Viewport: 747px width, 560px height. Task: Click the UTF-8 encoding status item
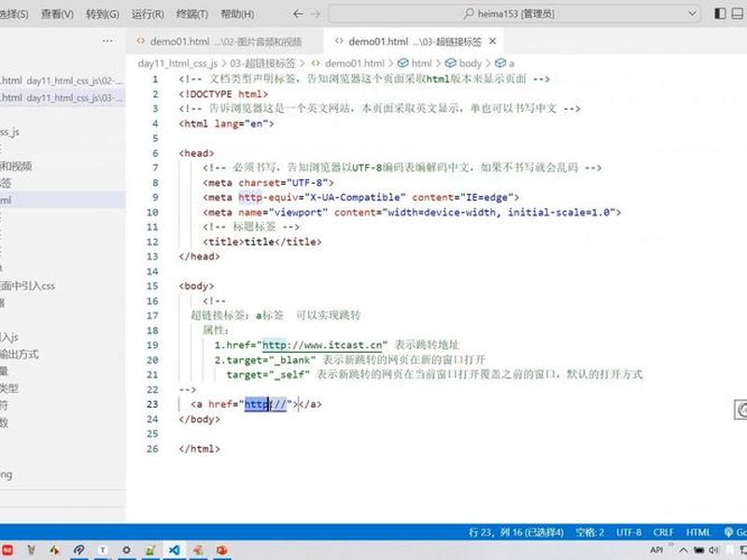click(628, 532)
